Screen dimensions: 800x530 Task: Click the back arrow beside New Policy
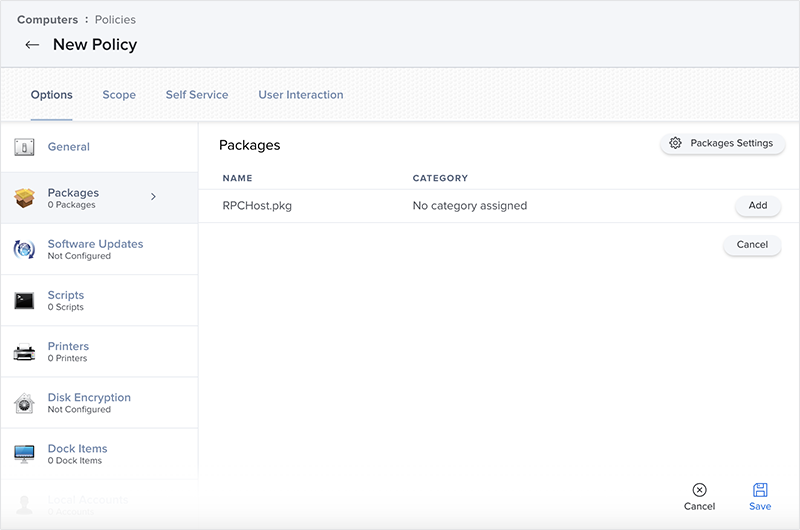click(32, 45)
